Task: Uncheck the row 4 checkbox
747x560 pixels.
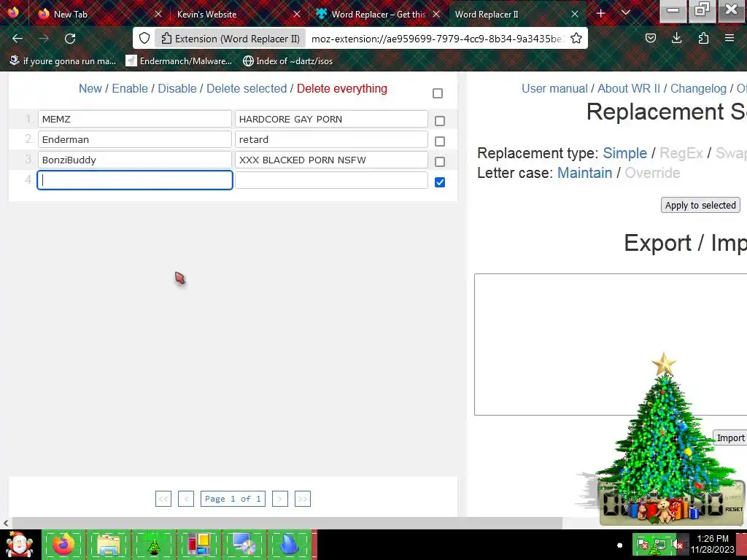Action: point(440,182)
